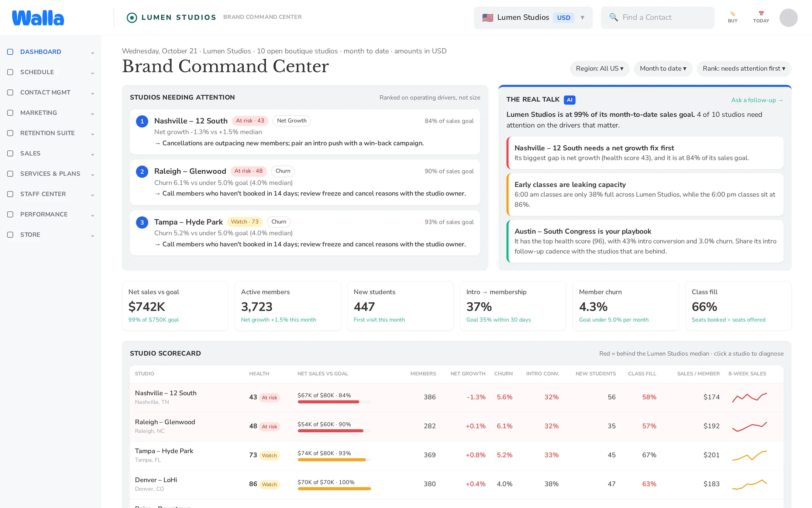Click rank 2 badge for Raleigh
This screenshot has width=812, height=508.
[142, 171]
